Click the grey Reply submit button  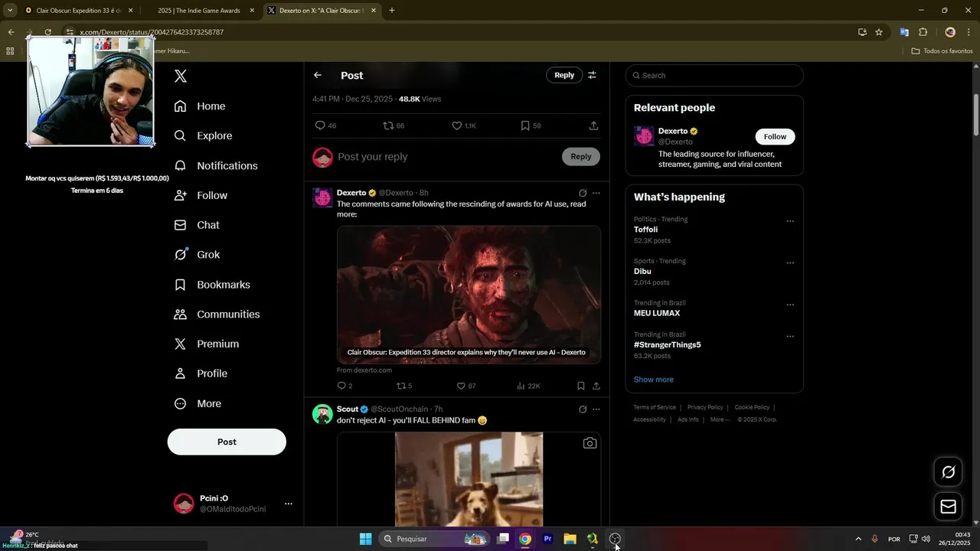pos(581,157)
